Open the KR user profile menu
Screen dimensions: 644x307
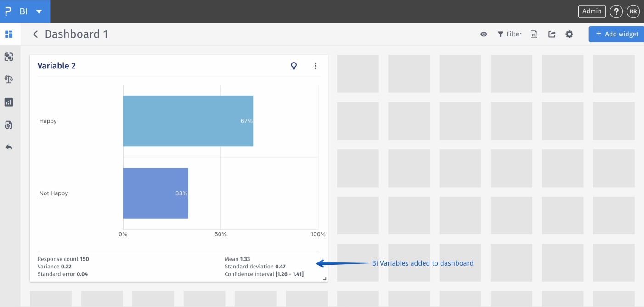[x=633, y=11]
